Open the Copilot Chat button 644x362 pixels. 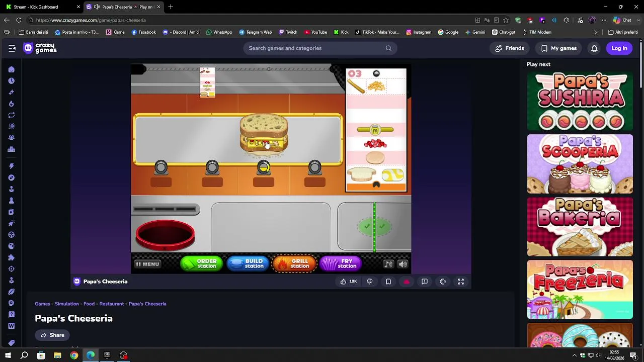click(x=622, y=20)
